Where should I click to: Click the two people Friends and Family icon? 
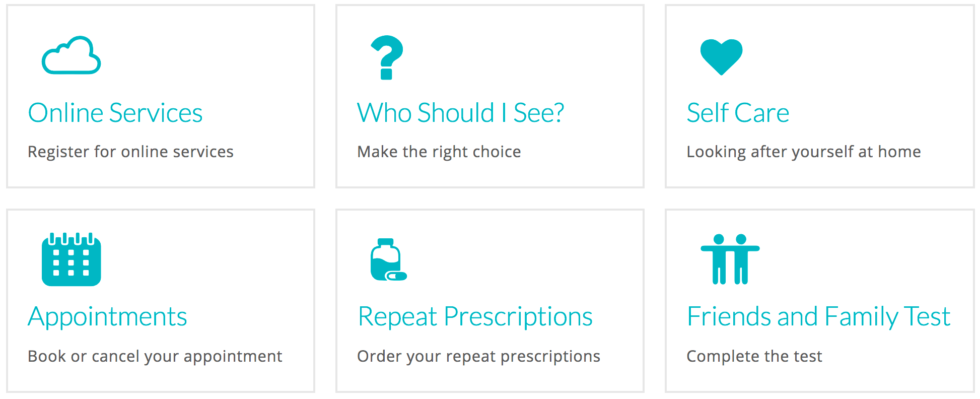point(730,259)
